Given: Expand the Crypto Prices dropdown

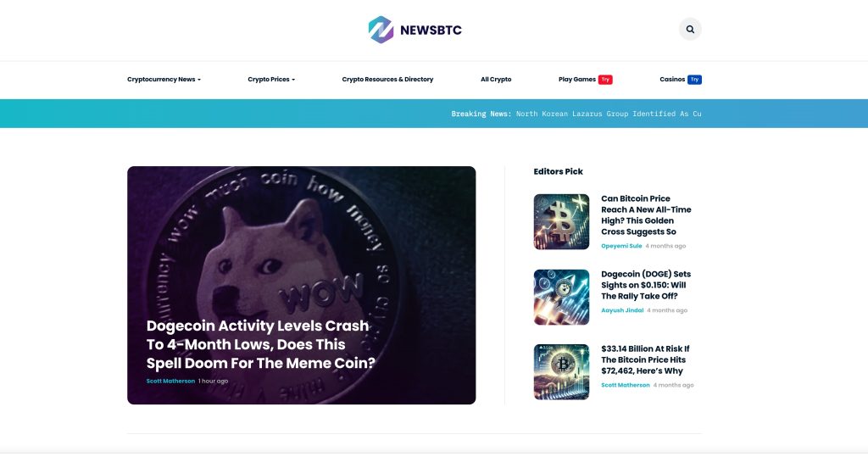Looking at the screenshot, I should 271,79.
